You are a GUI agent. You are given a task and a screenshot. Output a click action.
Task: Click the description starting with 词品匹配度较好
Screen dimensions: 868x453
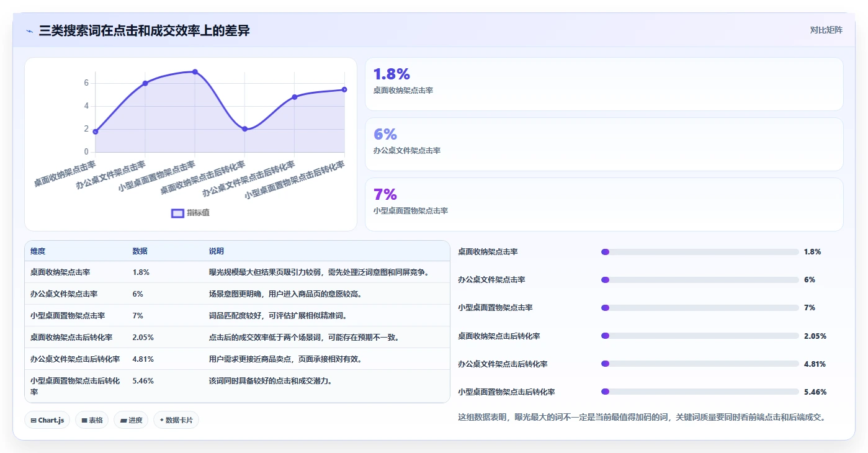tap(278, 315)
